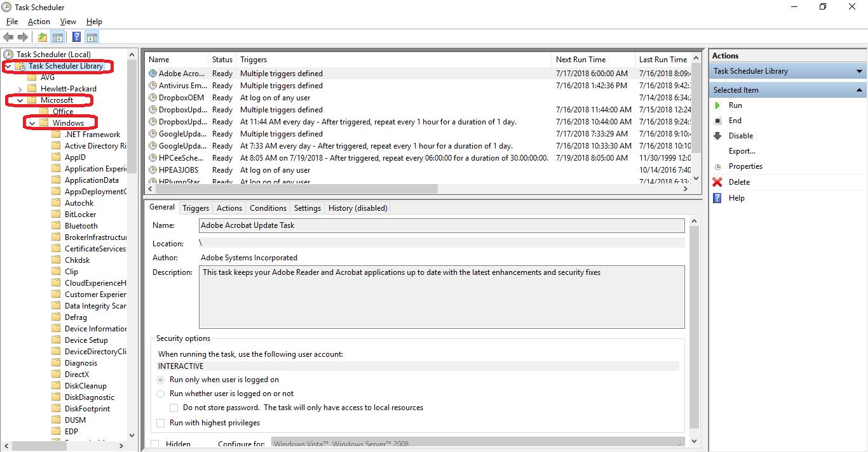Collapse the Windows folder node
The height and width of the screenshot is (452, 868).
[x=32, y=123]
